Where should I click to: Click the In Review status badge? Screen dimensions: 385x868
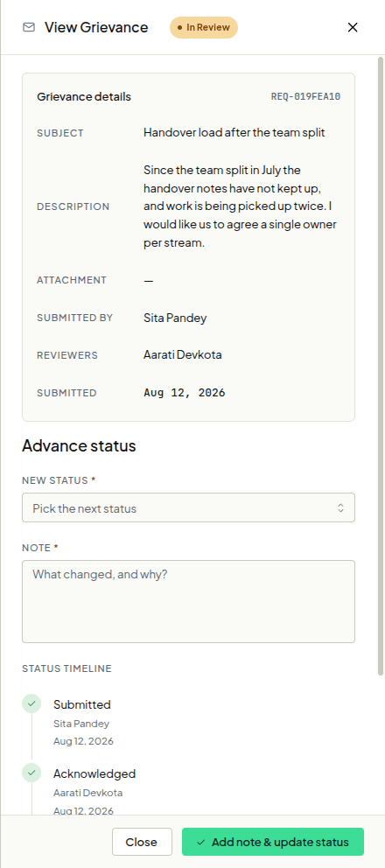click(204, 28)
